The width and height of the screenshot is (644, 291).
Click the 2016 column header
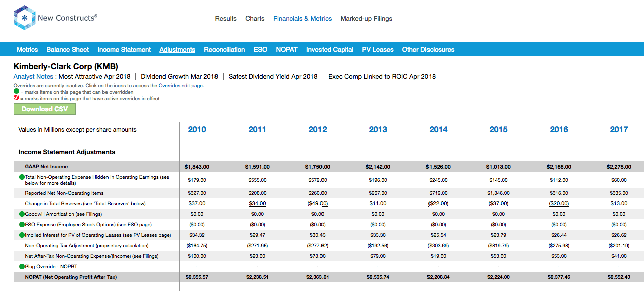559,129
